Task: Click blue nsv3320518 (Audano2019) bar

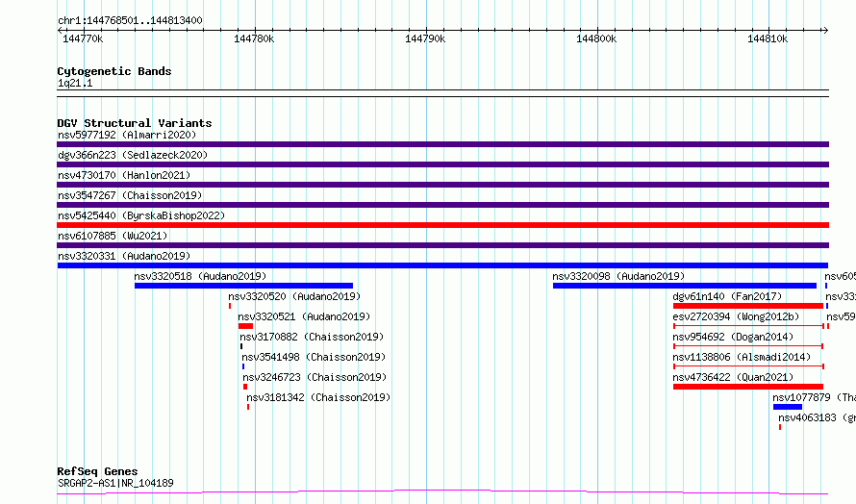Action: point(243,286)
